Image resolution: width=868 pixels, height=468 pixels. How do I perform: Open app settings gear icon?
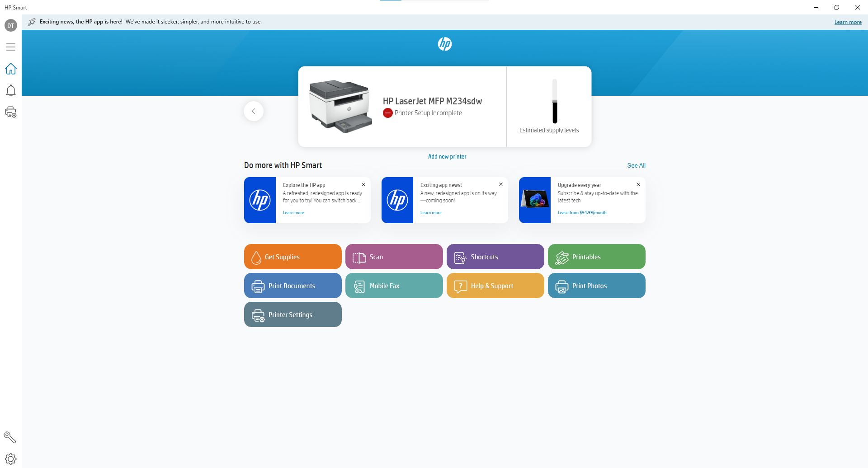click(x=11, y=459)
